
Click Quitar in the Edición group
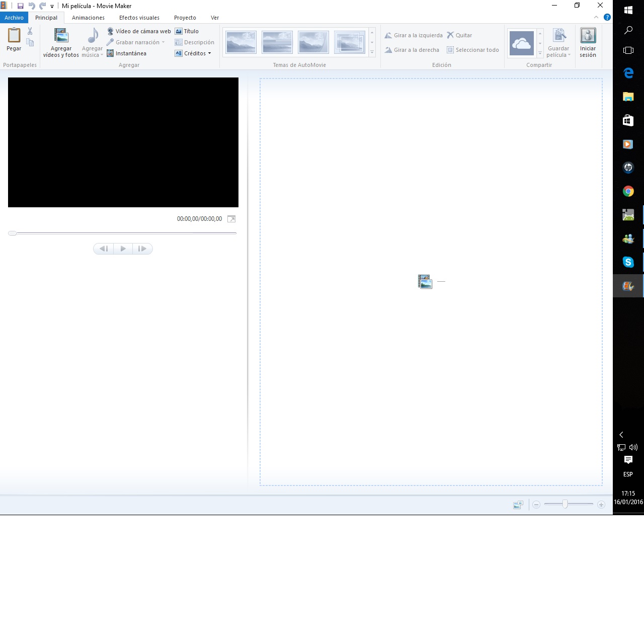pyautogui.click(x=459, y=35)
